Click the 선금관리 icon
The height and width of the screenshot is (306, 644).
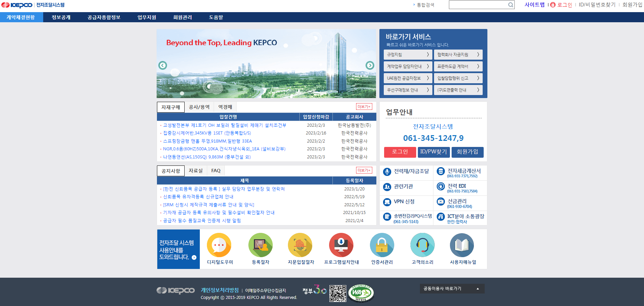tap(441, 202)
